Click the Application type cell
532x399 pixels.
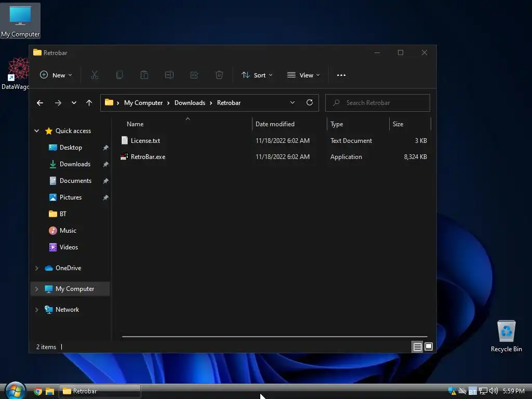pos(346,157)
